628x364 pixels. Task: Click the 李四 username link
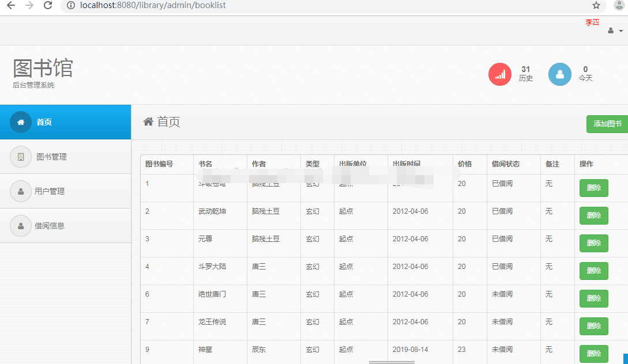[592, 22]
